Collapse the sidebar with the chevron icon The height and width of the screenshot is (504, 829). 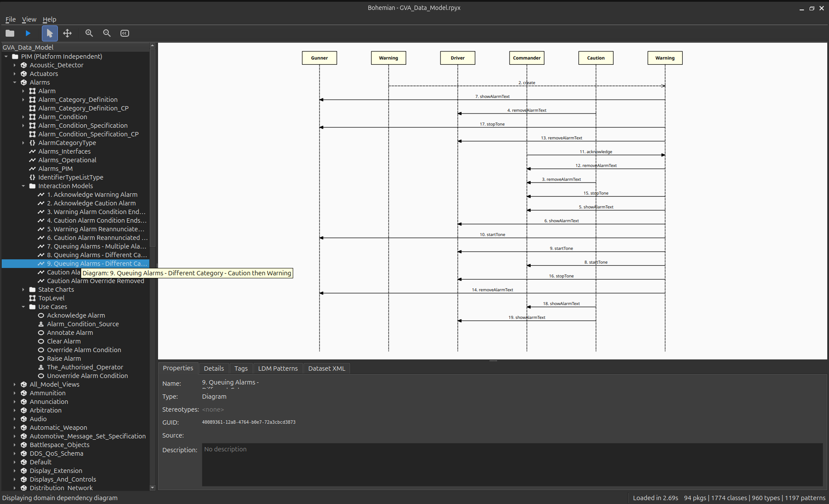point(124,33)
